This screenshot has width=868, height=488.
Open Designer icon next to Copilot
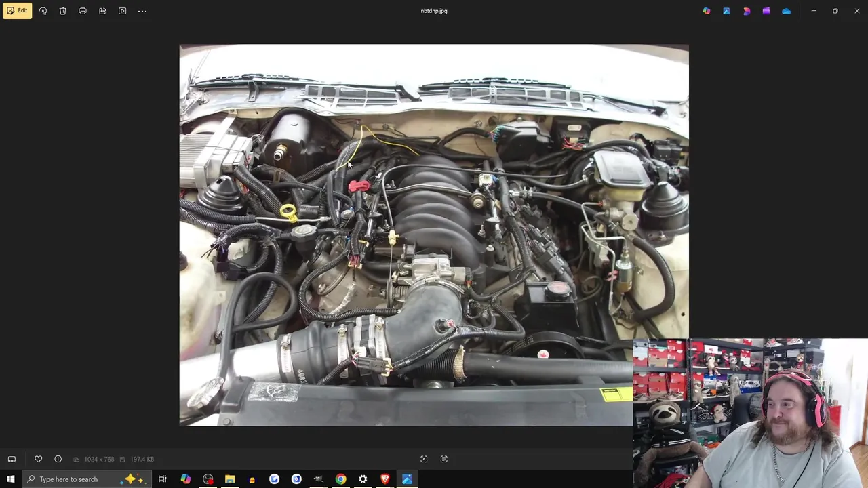point(726,11)
